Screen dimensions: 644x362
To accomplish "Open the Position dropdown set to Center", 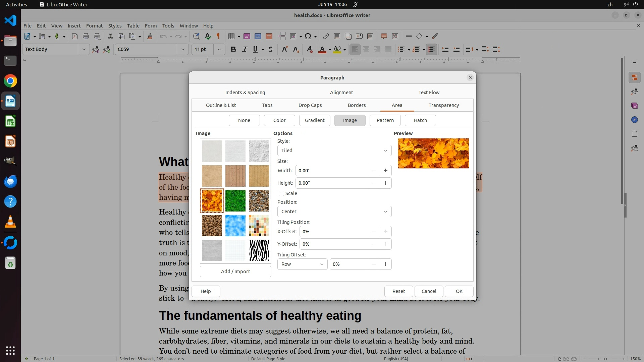I will click(x=334, y=212).
